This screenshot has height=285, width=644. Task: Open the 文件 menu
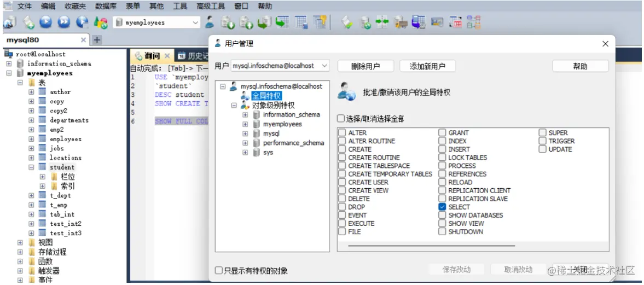(x=24, y=6)
